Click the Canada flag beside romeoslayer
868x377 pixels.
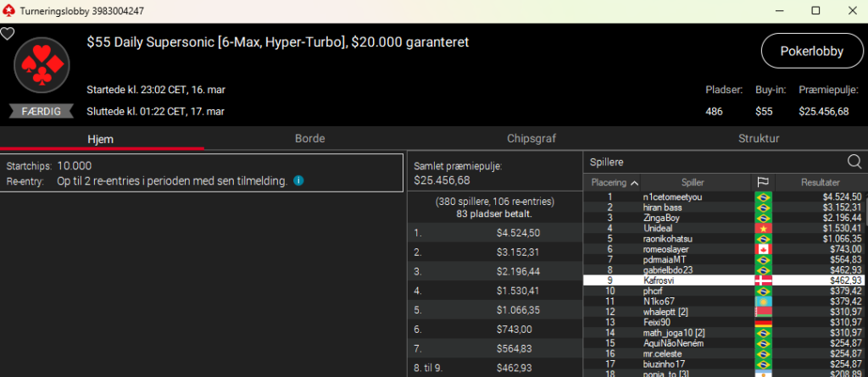click(762, 249)
